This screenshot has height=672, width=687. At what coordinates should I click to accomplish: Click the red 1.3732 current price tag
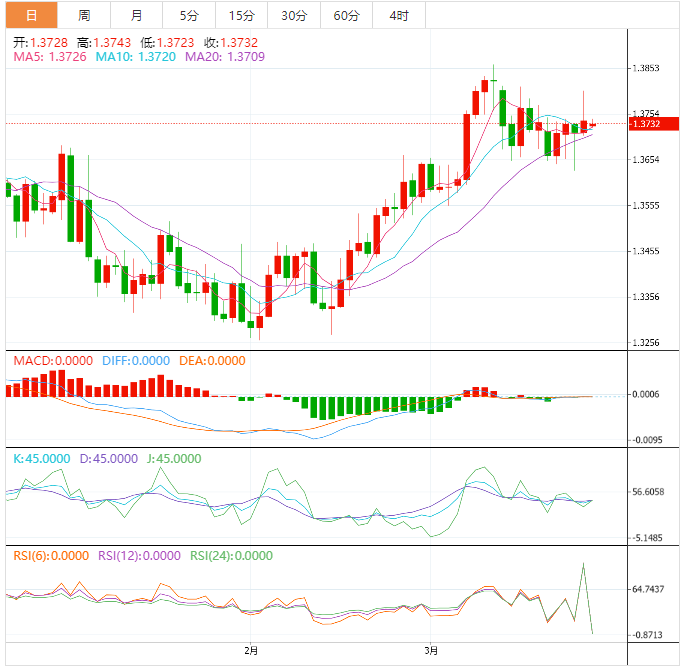654,124
